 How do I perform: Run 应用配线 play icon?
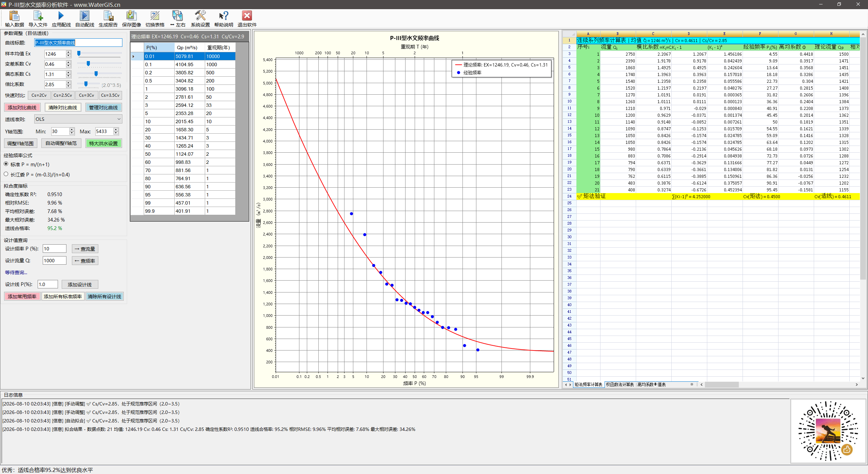pos(61,19)
